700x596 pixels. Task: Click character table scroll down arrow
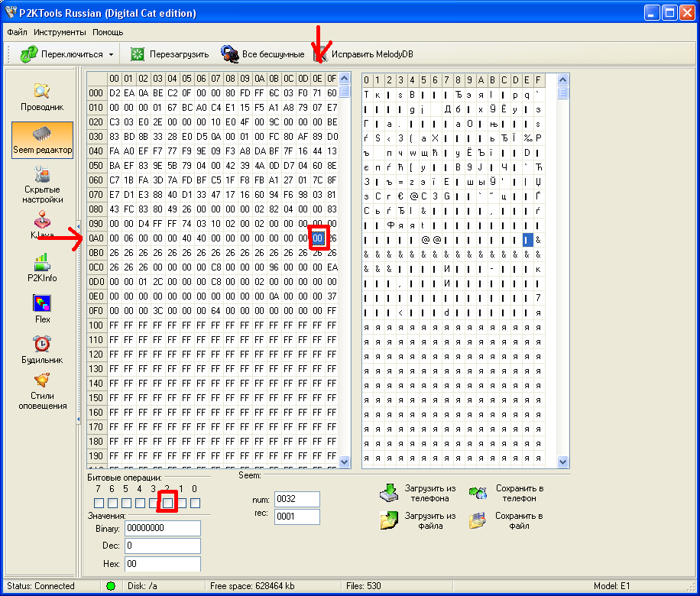coord(563,462)
